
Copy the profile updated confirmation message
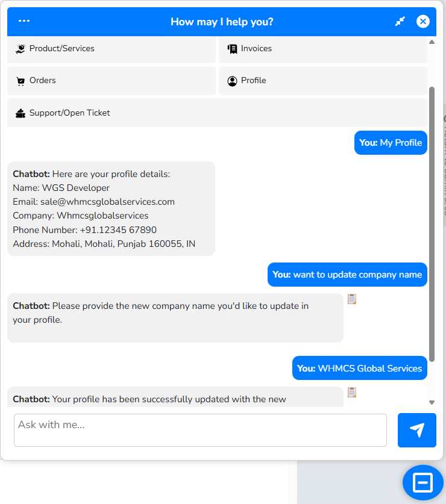[352, 393]
